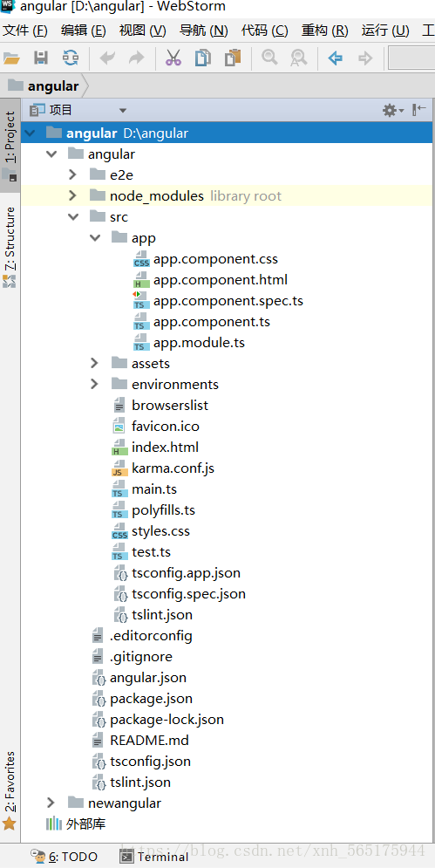Expand the node_modules folder
The image size is (435, 868).
pos(72,196)
